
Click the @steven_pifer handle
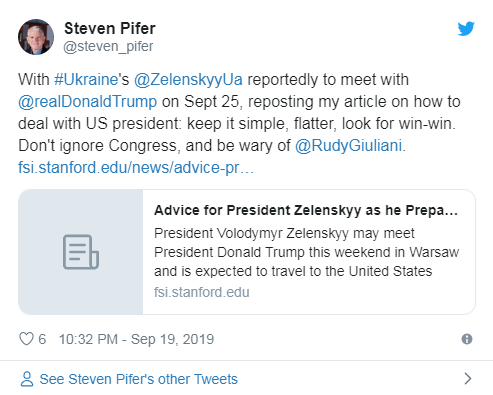[108, 46]
